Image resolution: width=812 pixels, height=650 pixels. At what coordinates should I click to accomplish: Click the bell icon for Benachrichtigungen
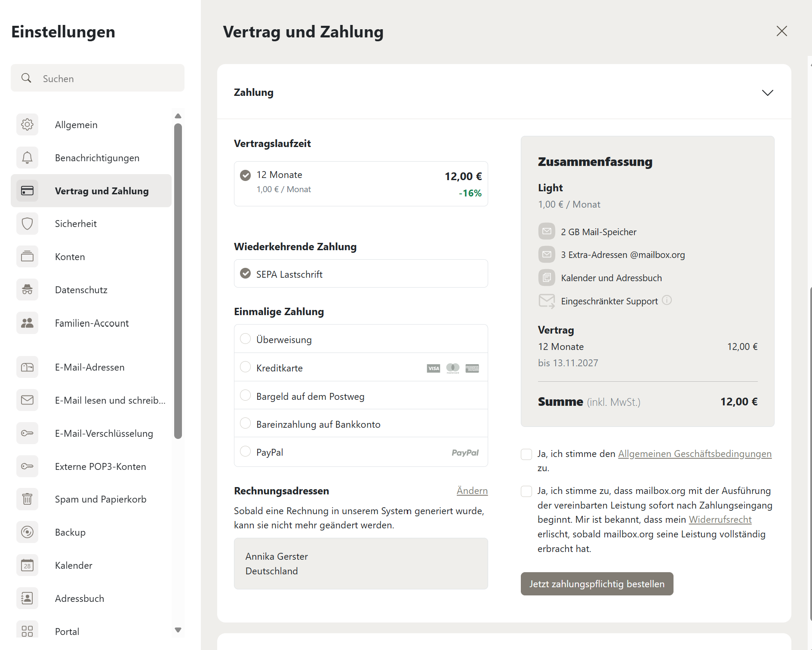[27, 158]
